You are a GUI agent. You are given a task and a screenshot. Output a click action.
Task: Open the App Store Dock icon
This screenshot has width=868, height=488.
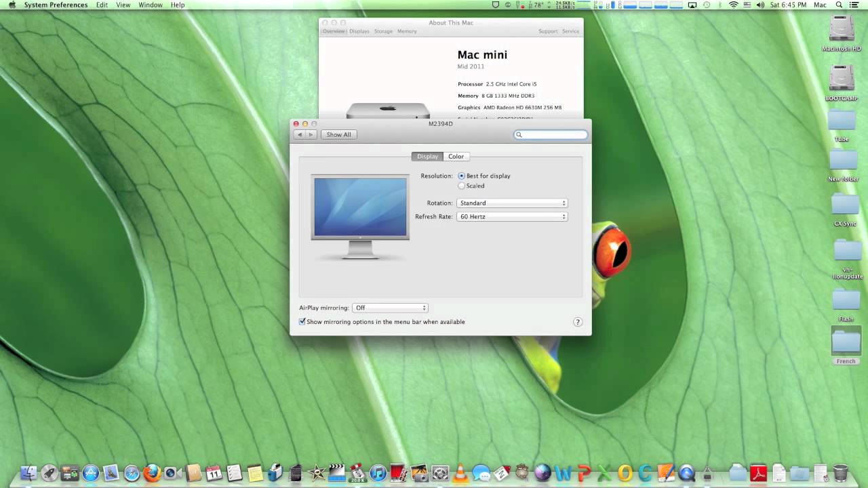click(91, 472)
